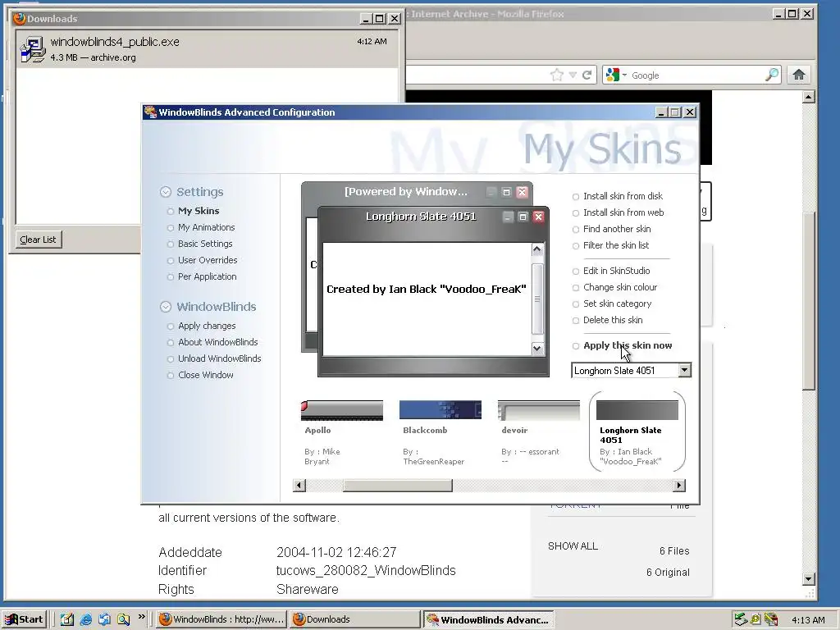
Task: Open the search engine selector dropdown
Action: (x=616, y=75)
